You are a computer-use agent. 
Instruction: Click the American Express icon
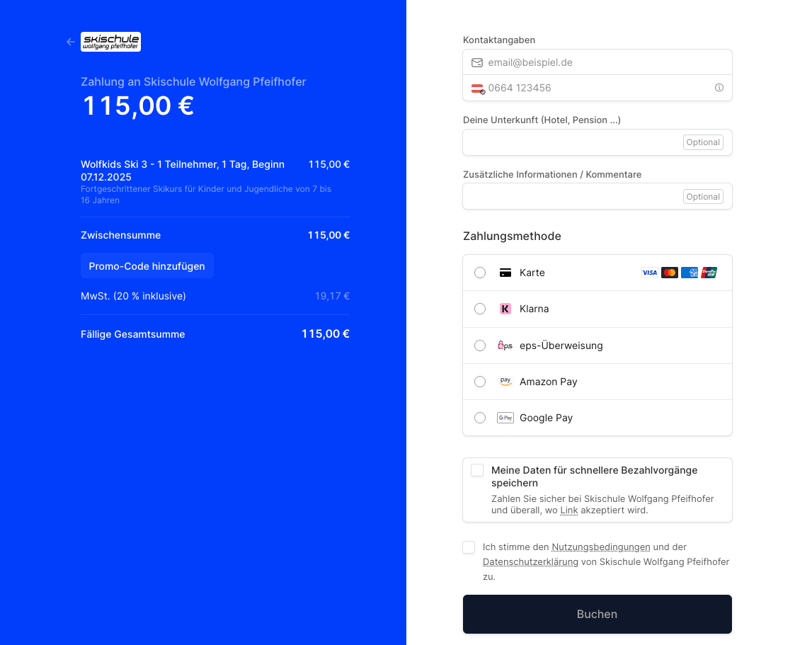(x=689, y=273)
